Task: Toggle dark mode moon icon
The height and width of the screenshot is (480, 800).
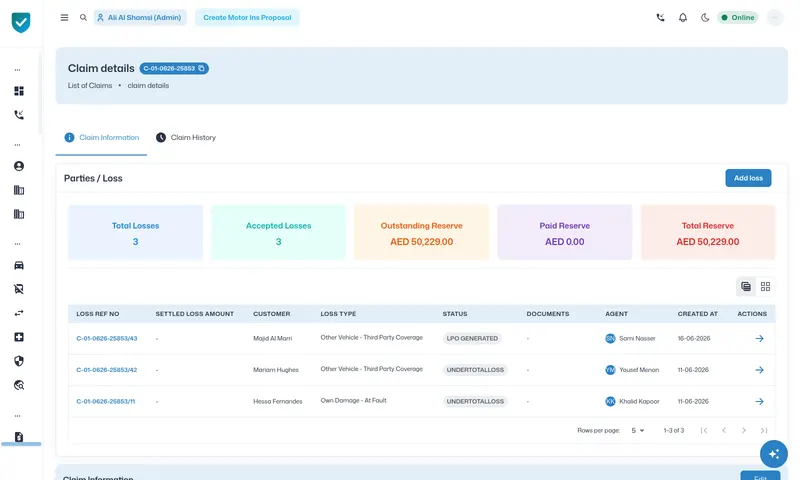Action: tap(705, 17)
